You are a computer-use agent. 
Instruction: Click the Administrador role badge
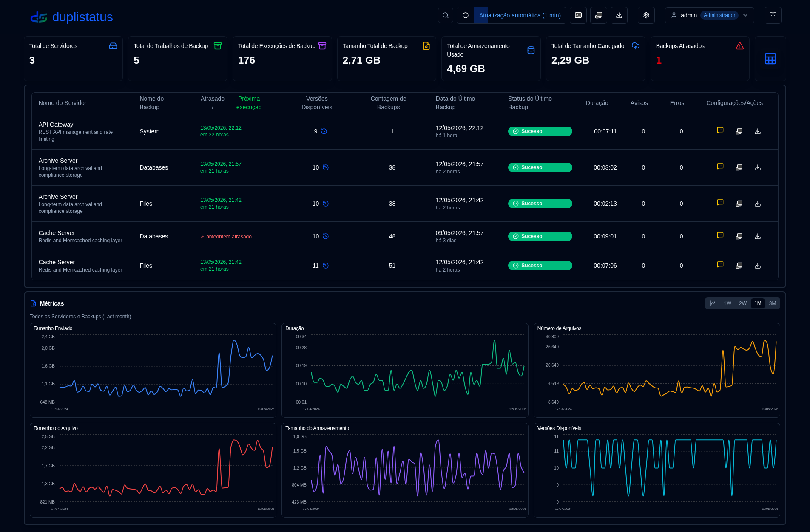tap(719, 15)
